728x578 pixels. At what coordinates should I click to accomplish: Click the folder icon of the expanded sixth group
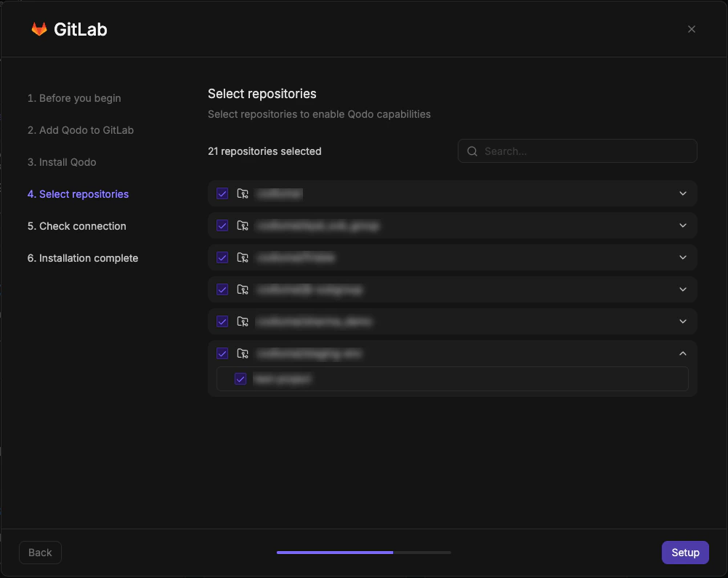click(x=243, y=353)
